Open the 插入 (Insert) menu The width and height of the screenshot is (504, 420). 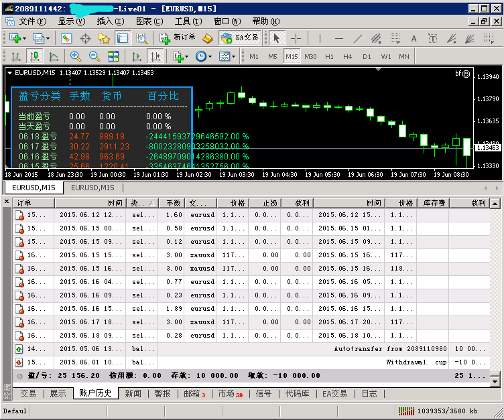point(109,21)
